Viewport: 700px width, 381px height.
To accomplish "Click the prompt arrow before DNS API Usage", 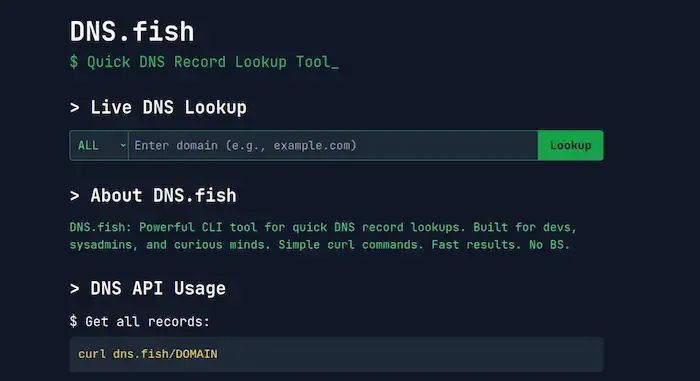I will pos(75,289).
